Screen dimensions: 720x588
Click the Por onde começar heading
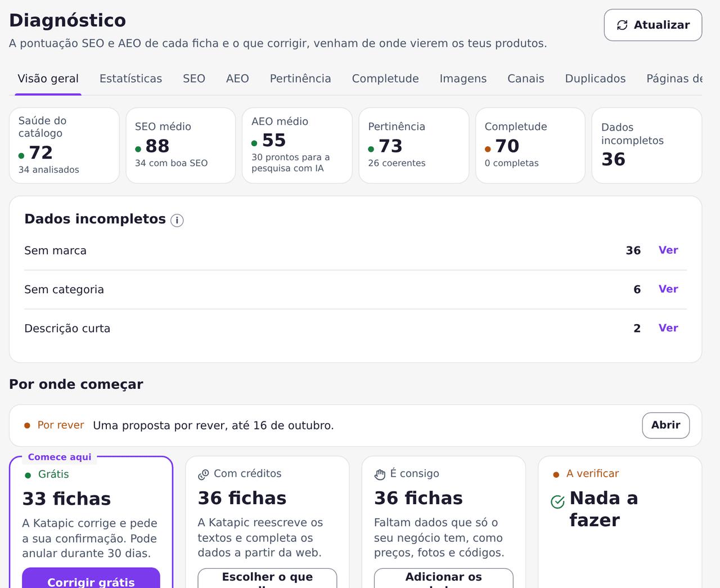(x=76, y=384)
